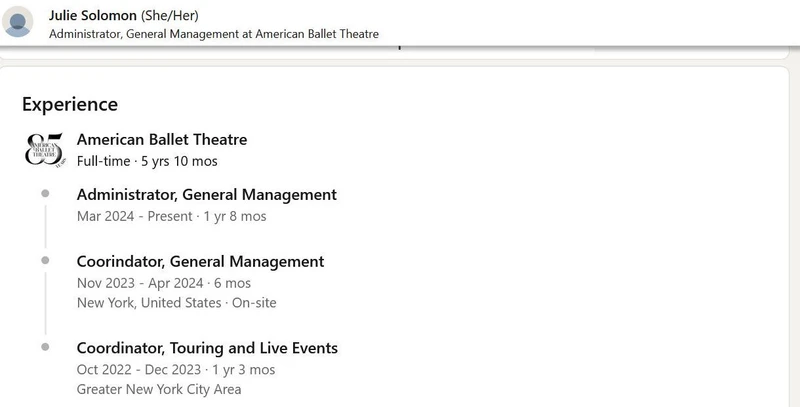Select the Coorindator, General Management role title
The image size is (800, 407).
(x=200, y=261)
